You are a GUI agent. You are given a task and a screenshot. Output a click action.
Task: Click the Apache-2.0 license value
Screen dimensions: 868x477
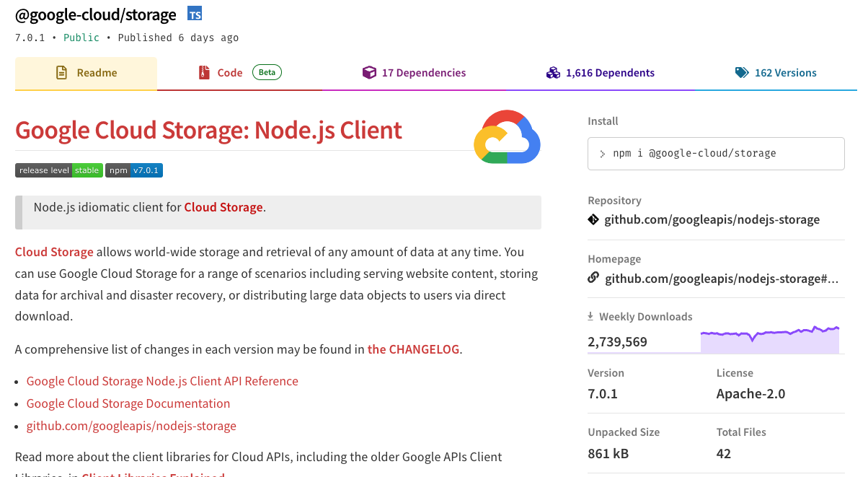(x=750, y=394)
